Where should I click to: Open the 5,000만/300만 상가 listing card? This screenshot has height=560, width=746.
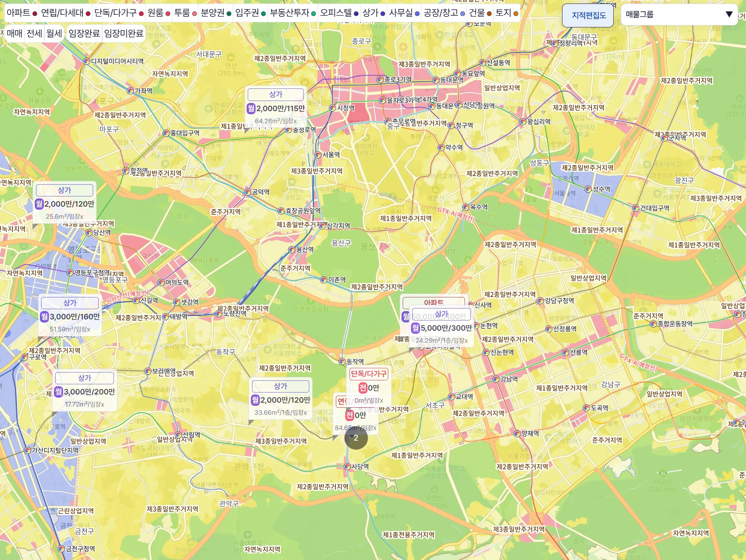[x=441, y=327]
